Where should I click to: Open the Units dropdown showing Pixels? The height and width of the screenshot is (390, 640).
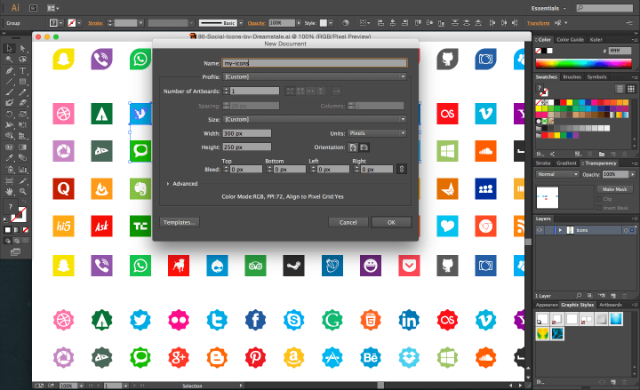click(x=377, y=133)
